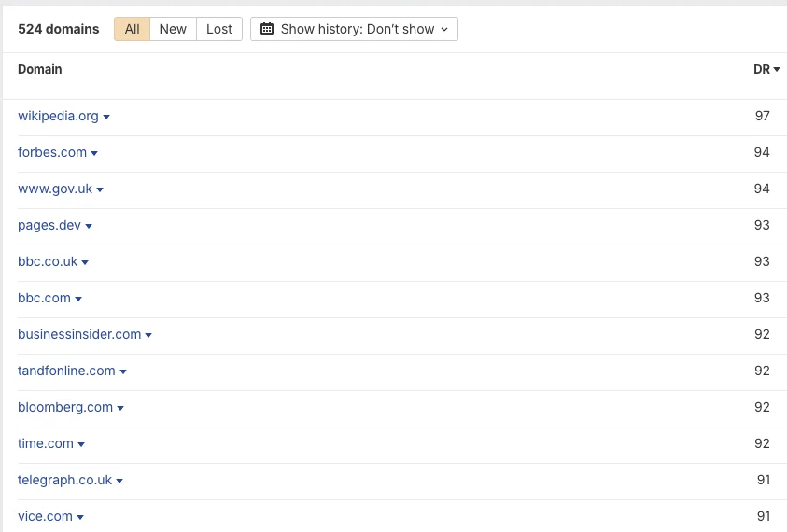The width and height of the screenshot is (787, 532).
Task: Open the pages.dev domain link
Action: pos(49,225)
